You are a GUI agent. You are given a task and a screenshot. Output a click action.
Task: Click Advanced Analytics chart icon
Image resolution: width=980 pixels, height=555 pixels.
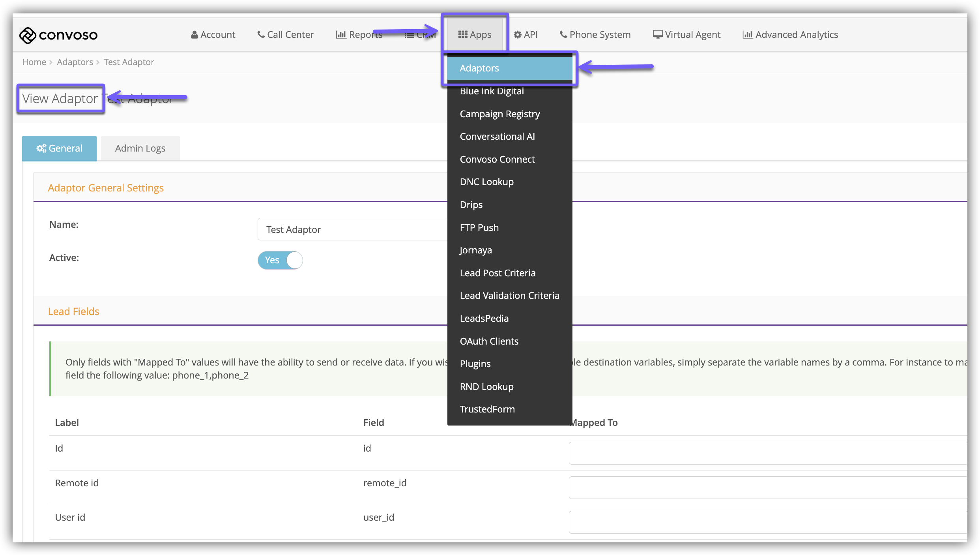tap(748, 35)
